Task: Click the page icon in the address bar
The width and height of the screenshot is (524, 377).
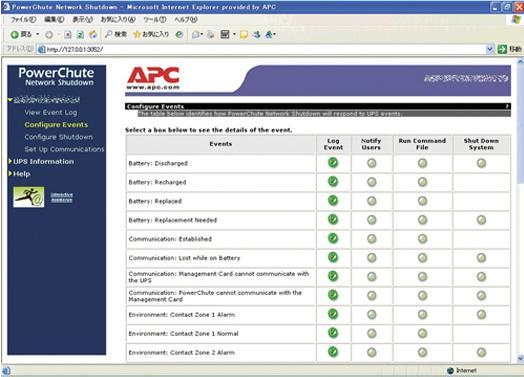Action: point(41,49)
